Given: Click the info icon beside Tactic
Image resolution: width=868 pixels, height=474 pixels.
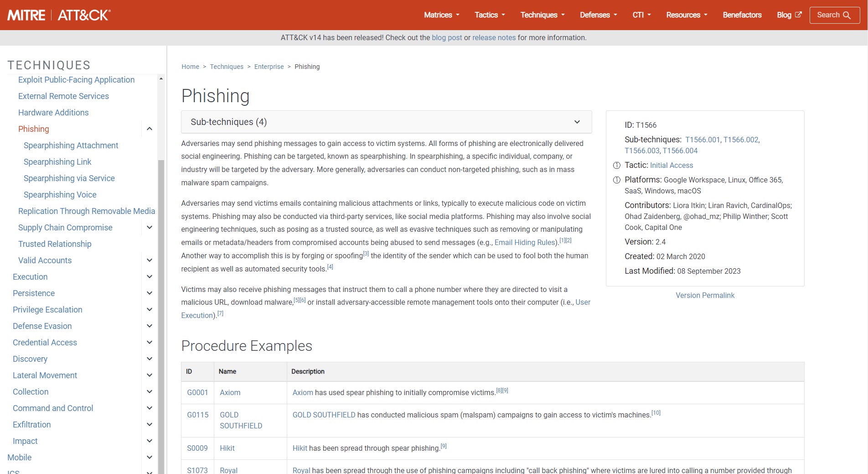Looking at the screenshot, I should pos(617,165).
